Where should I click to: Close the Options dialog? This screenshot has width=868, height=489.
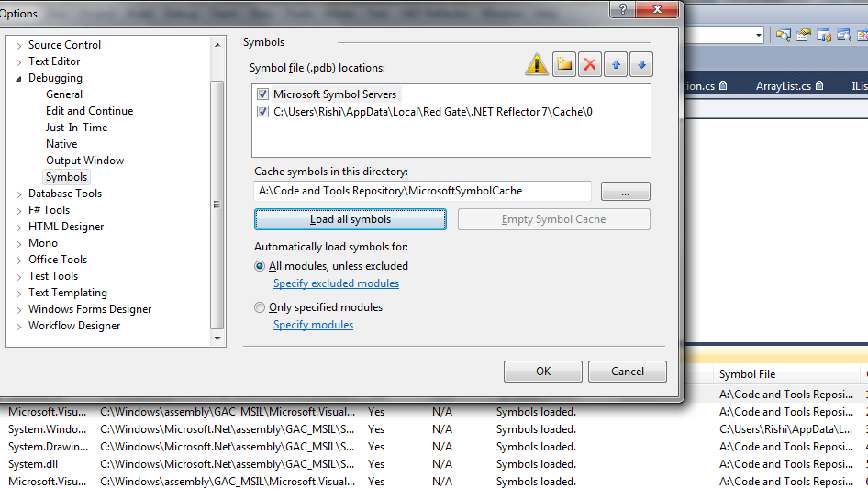coord(657,9)
